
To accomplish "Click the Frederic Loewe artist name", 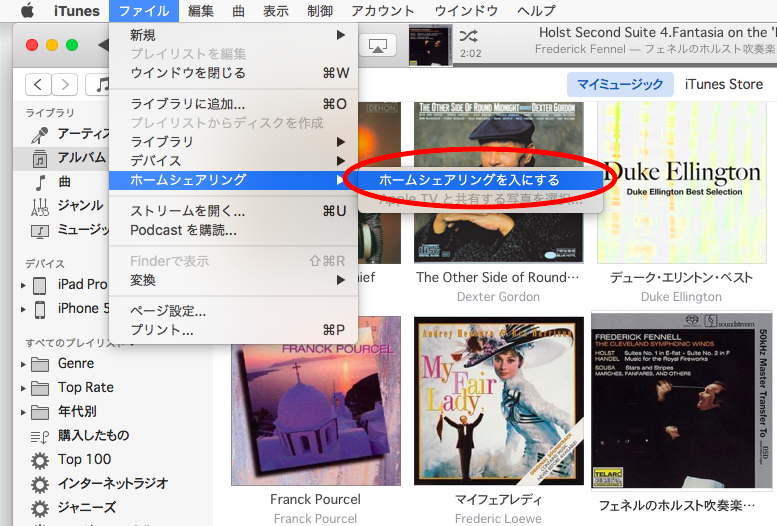I will (x=498, y=519).
